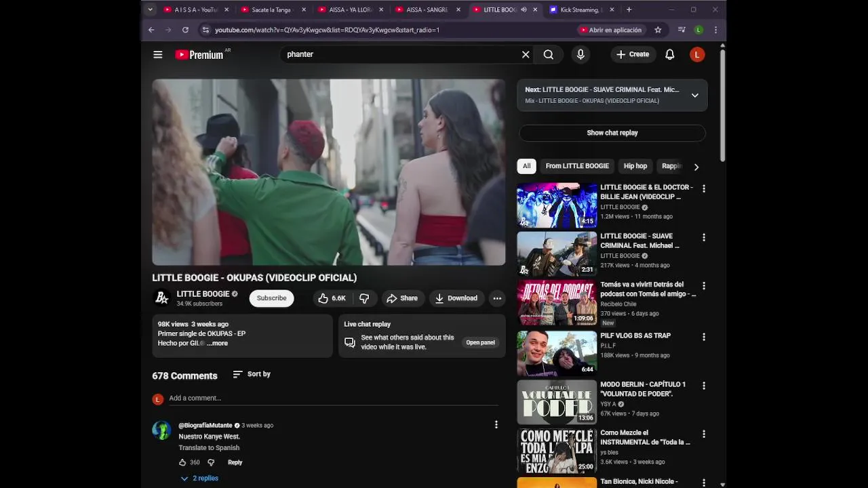Open more actions under the video
This screenshot has height=488, width=868.
[497, 298]
